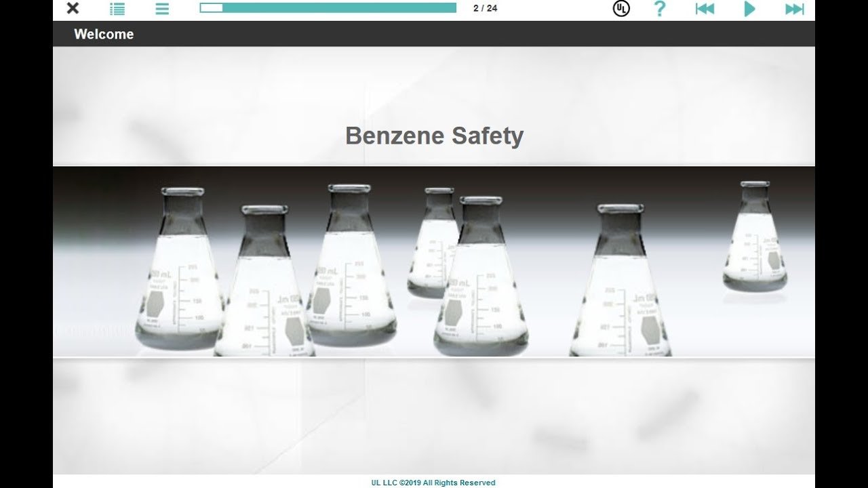Click the second flask from the left

[x=264, y=291]
